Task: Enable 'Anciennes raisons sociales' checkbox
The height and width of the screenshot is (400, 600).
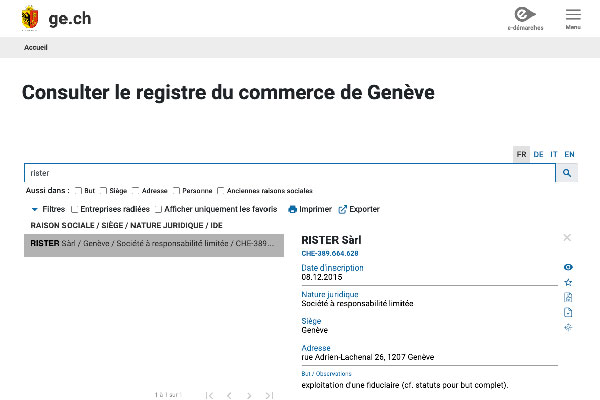Action: click(220, 191)
